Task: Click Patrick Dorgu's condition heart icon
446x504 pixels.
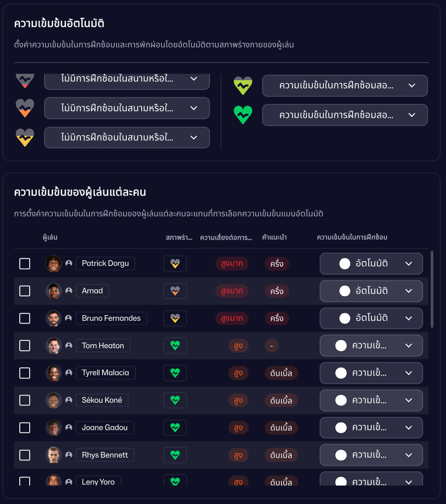Action: [x=175, y=264]
